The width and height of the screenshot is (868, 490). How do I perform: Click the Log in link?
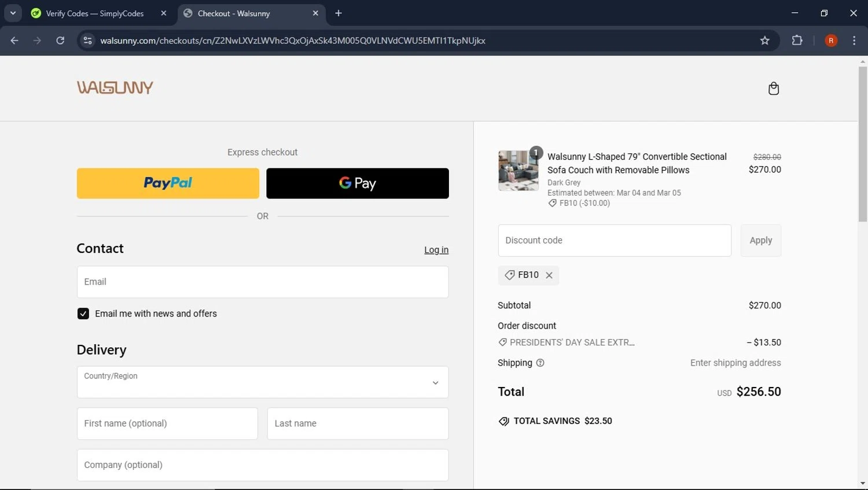pyautogui.click(x=436, y=250)
